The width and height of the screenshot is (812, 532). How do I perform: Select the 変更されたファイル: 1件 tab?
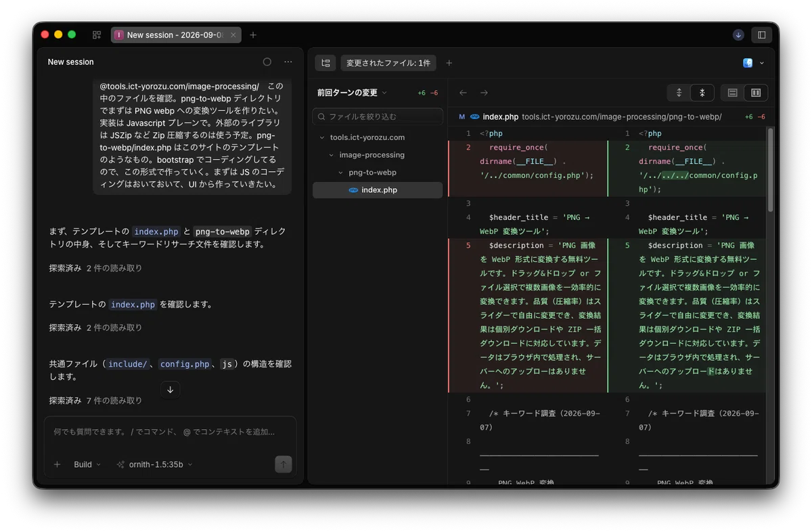(x=388, y=63)
